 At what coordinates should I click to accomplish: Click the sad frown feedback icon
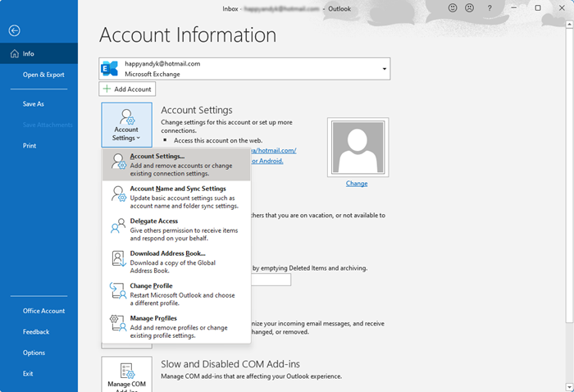click(x=470, y=7)
